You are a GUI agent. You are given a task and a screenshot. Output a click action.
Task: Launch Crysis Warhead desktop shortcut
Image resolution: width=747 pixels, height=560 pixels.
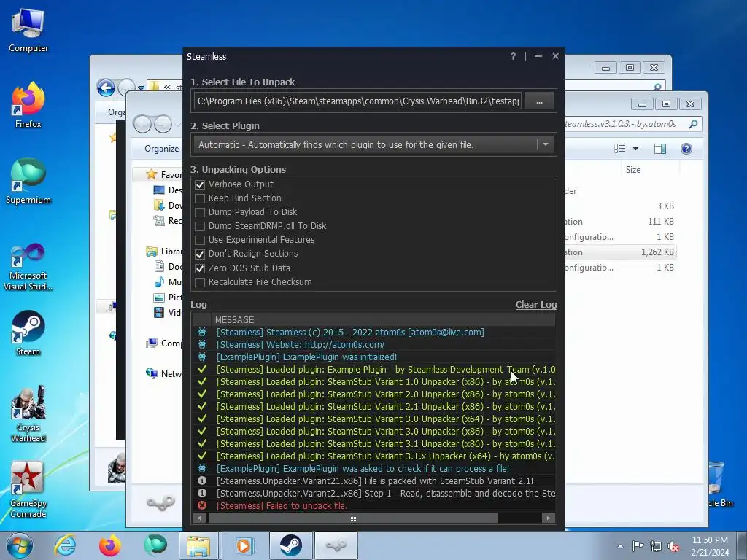[28, 413]
